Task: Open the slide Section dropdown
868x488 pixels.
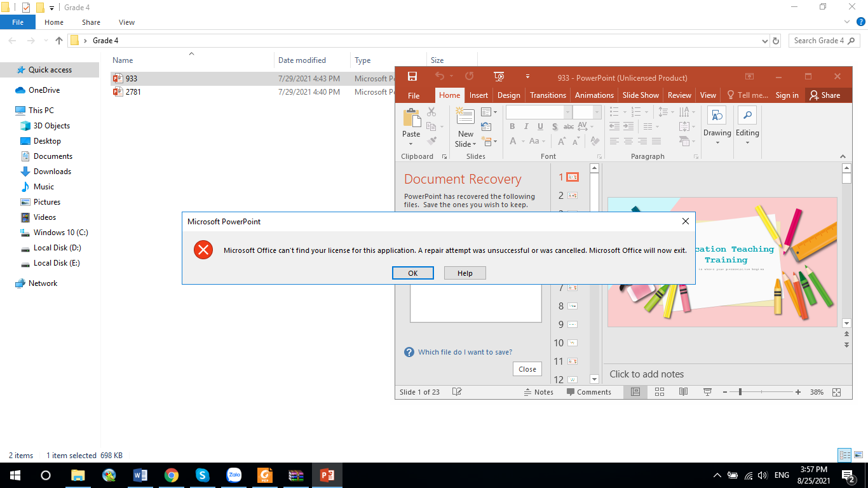Action: point(489,141)
